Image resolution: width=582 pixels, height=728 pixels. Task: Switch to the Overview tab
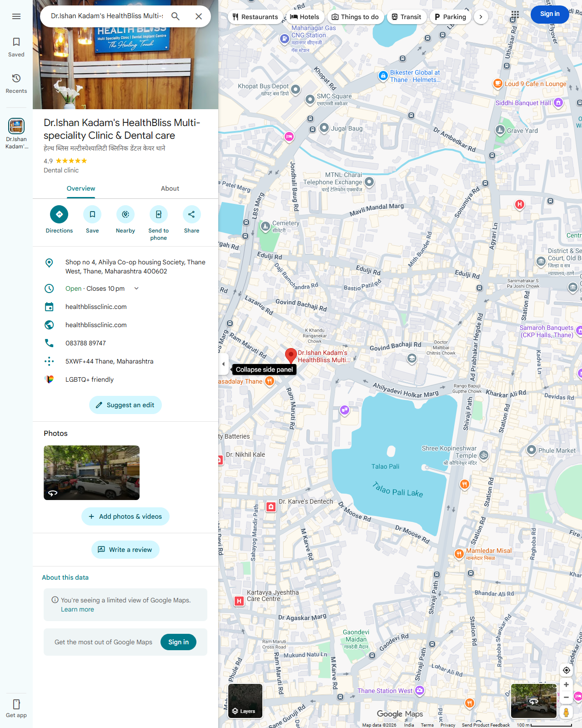point(81,189)
